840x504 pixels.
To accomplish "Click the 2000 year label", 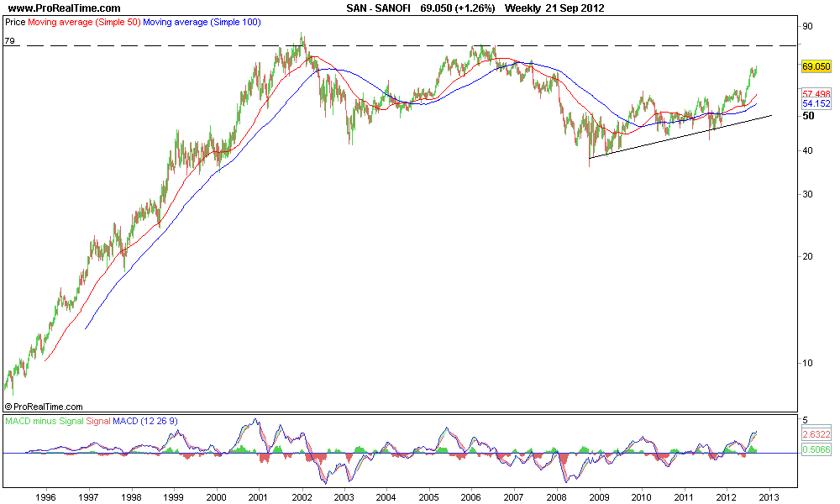I will point(217,497).
